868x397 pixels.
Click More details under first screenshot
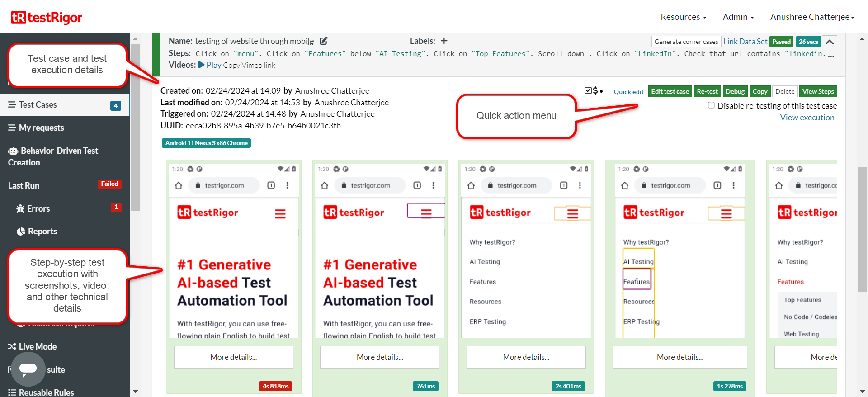(x=233, y=357)
